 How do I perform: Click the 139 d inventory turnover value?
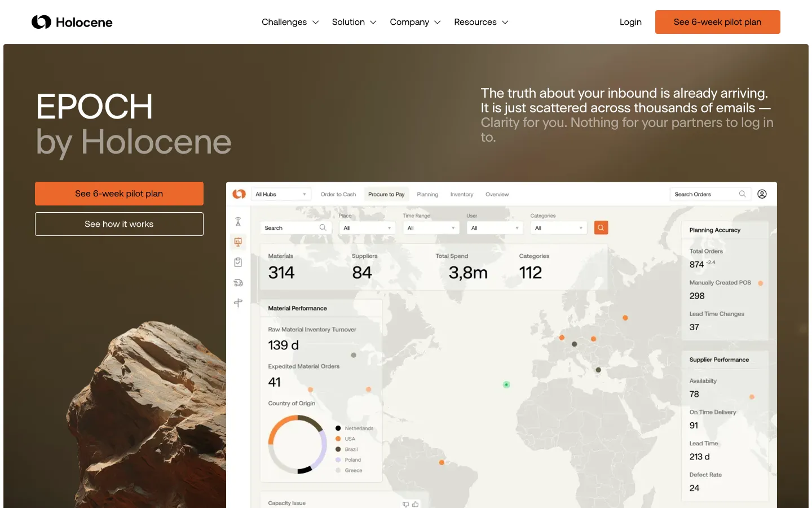tap(284, 345)
